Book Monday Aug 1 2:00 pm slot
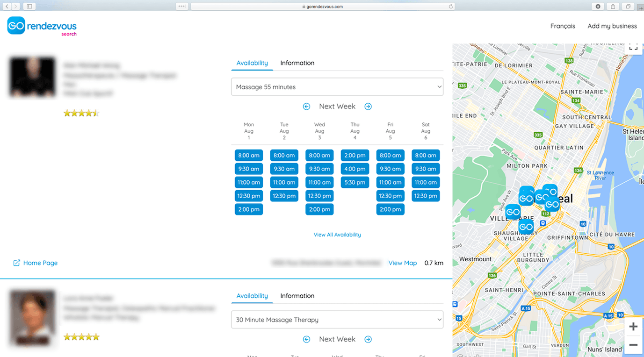 click(x=249, y=209)
